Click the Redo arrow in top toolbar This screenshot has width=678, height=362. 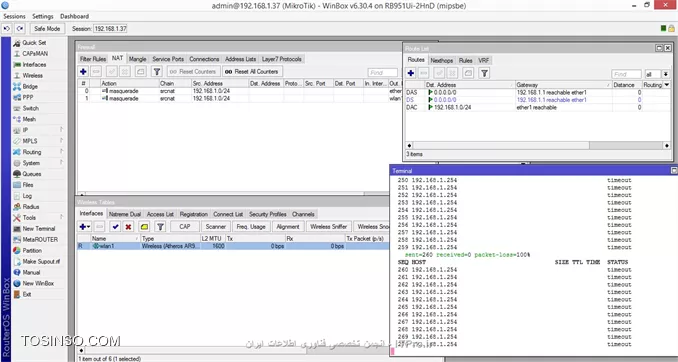[20, 29]
